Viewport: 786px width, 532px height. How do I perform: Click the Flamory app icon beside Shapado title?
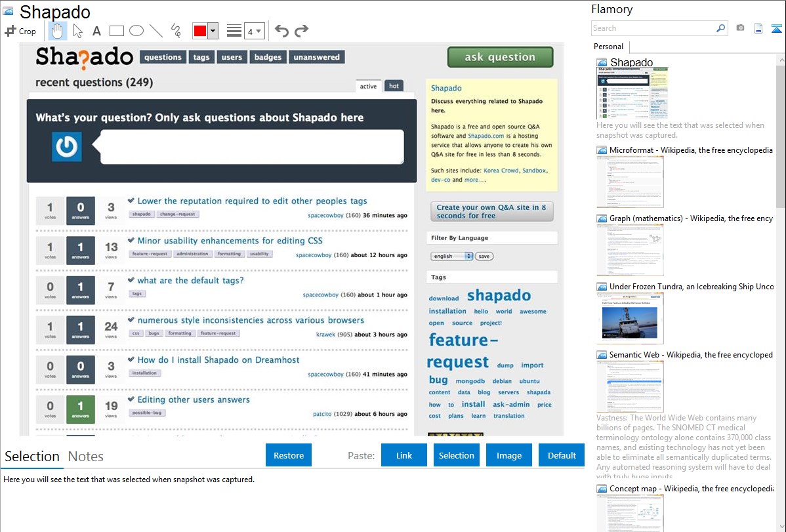click(8, 11)
